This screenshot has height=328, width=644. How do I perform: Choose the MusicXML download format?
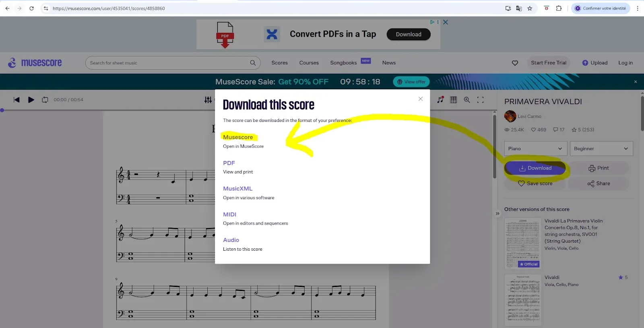(x=237, y=189)
